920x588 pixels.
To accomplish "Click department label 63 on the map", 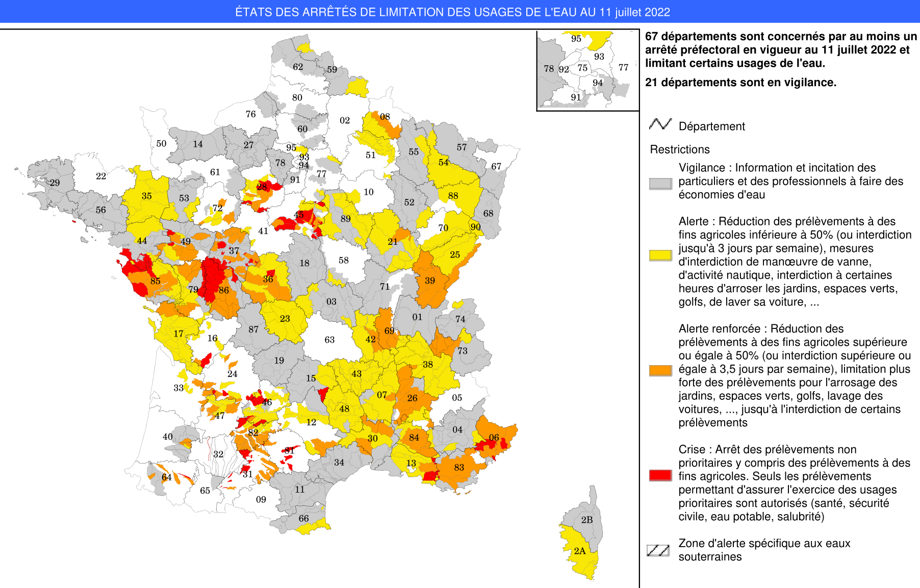I will pyautogui.click(x=330, y=339).
